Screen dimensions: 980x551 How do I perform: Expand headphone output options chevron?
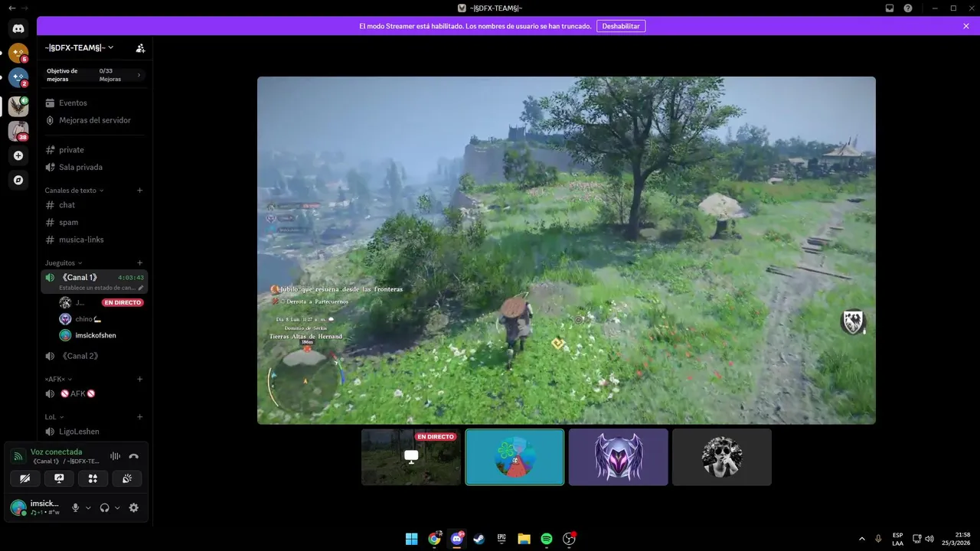click(117, 507)
